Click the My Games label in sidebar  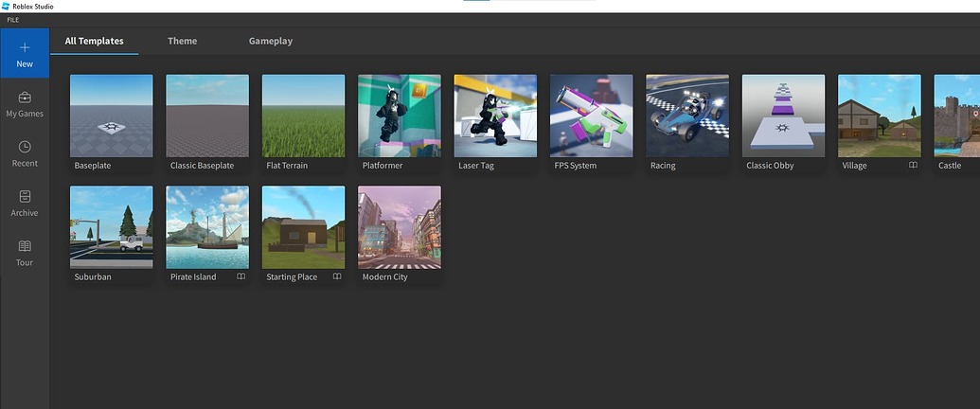[25, 114]
